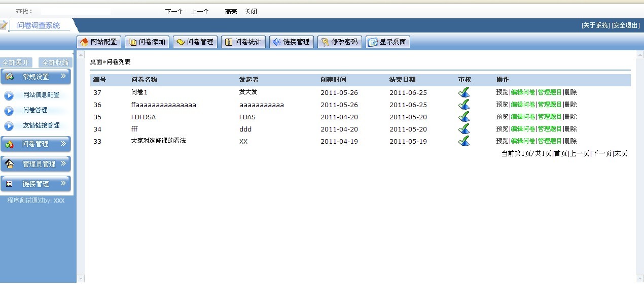This screenshot has height=297, width=644.
Task: Go to 下一页 in pagination
Action: coord(602,153)
